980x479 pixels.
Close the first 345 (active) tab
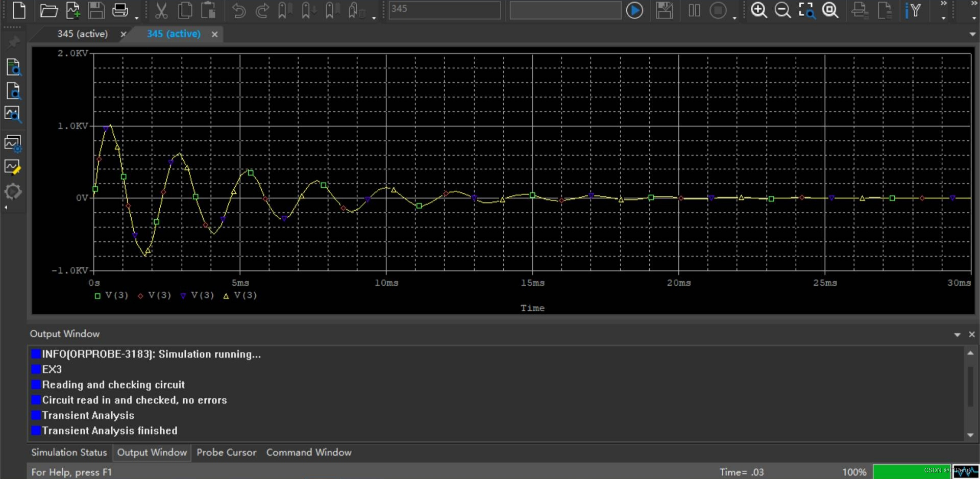[123, 34]
